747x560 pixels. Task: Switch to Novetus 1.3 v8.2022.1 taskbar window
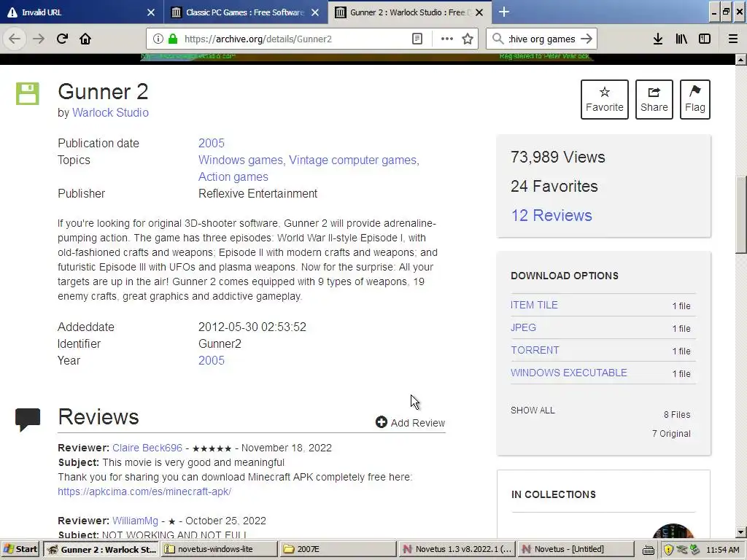coord(457,549)
